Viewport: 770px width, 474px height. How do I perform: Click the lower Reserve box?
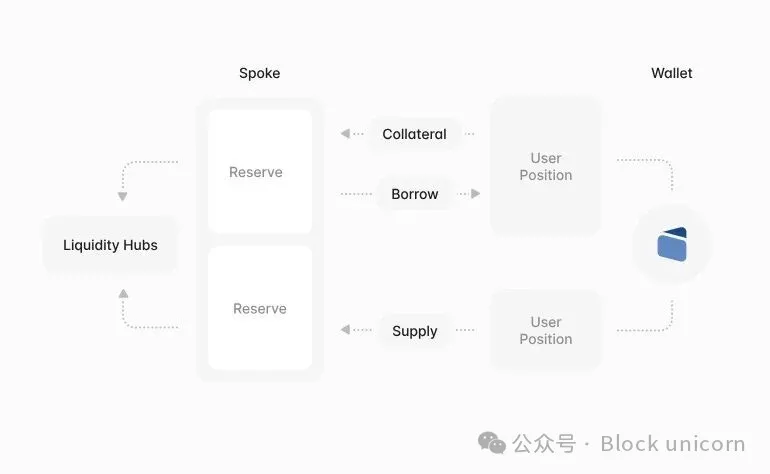259,309
